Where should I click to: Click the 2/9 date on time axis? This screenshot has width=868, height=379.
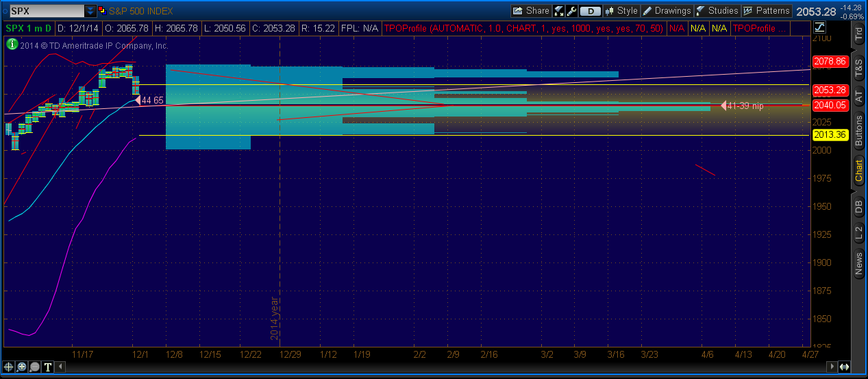point(454,354)
